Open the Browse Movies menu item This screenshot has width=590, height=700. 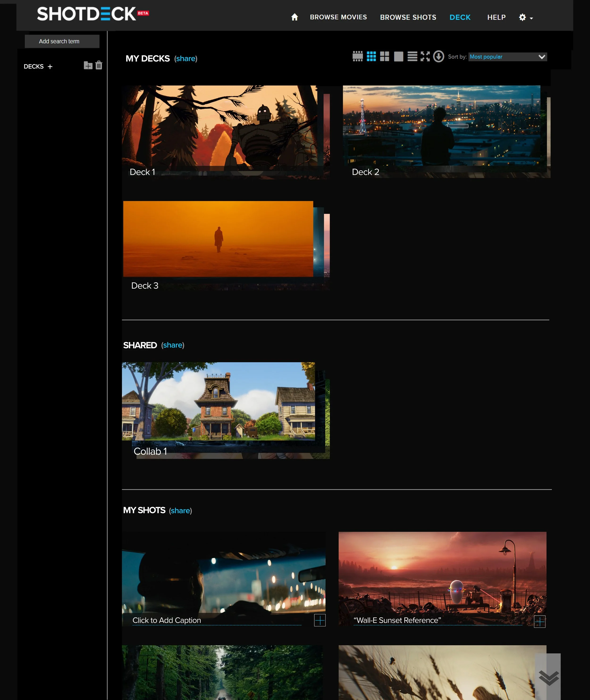pyautogui.click(x=338, y=17)
